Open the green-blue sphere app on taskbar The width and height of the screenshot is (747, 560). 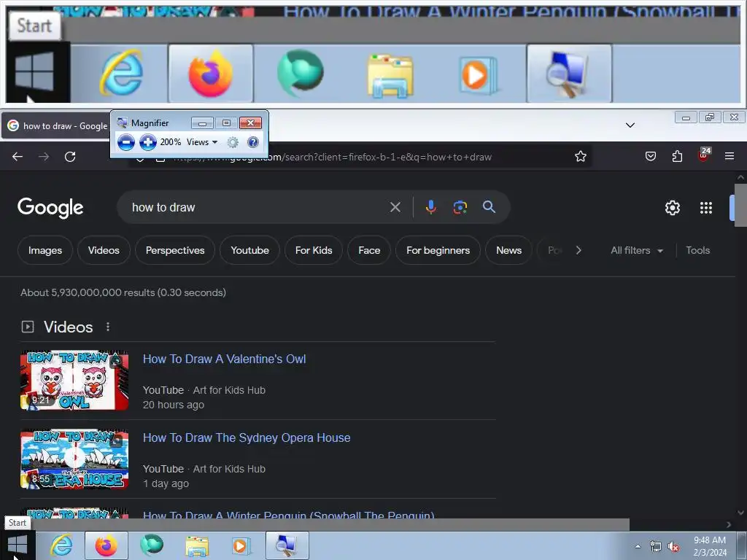tap(152, 545)
